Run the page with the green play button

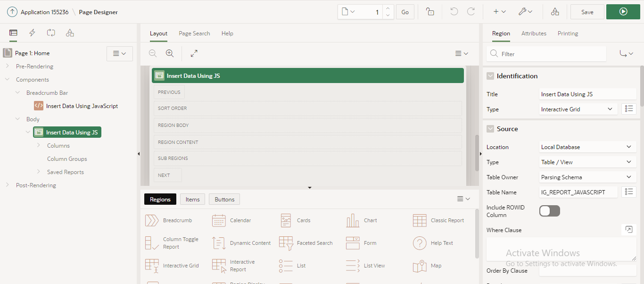pos(623,12)
